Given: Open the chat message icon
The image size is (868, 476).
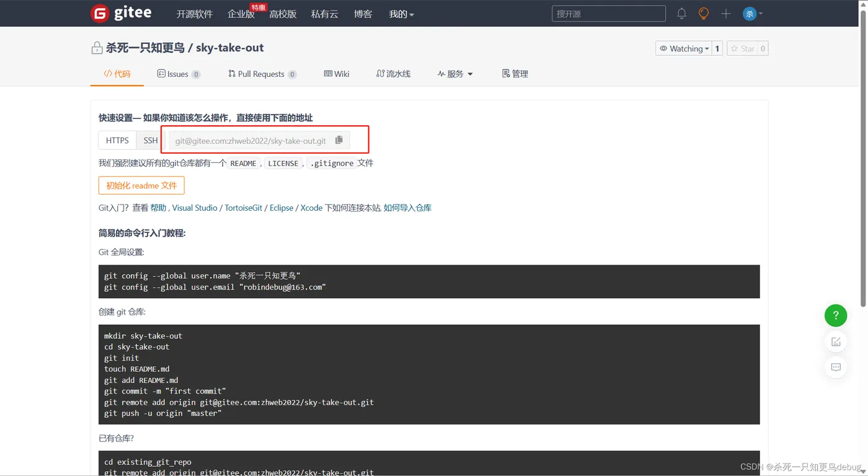Looking at the screenshot, I should click(x=836, y=368).
